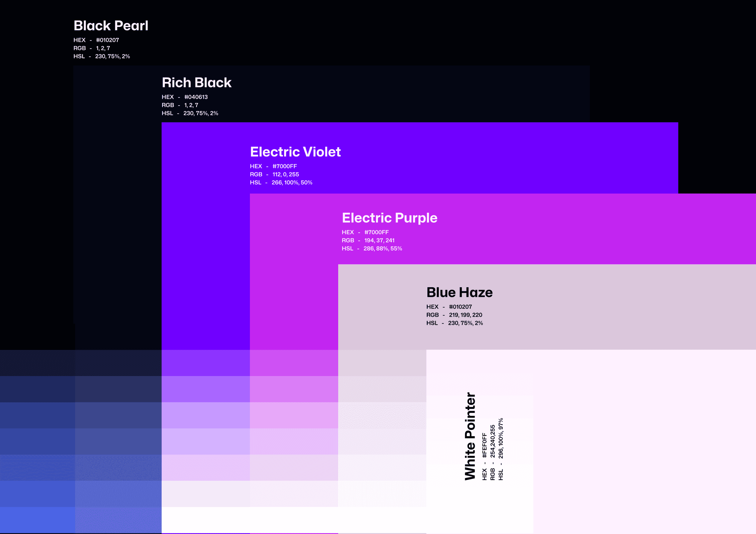Select Black Pearl HEX value #010207

click(107, 40)
